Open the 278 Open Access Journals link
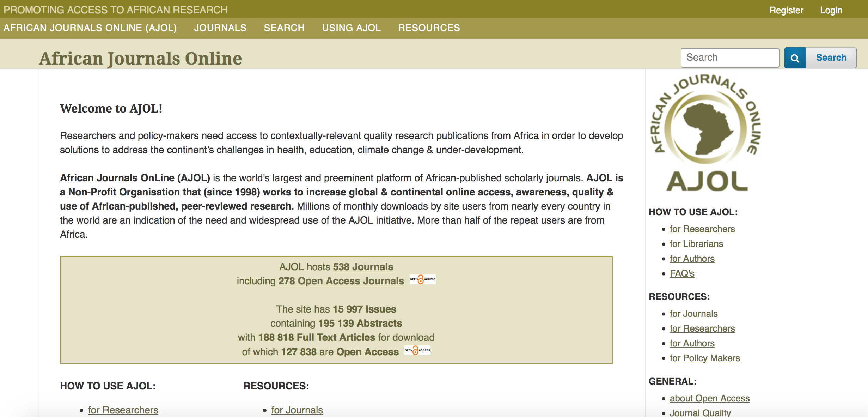 click(x=341, y=281)
